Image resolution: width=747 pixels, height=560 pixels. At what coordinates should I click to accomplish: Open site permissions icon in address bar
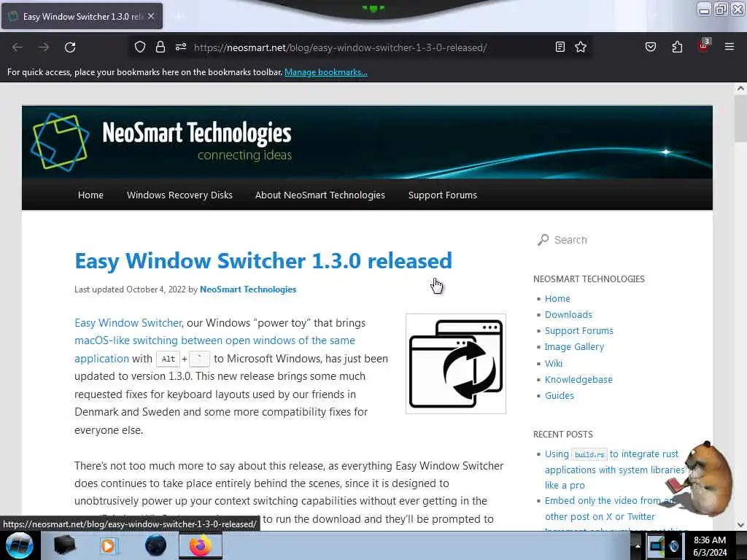tap(181, 47)
